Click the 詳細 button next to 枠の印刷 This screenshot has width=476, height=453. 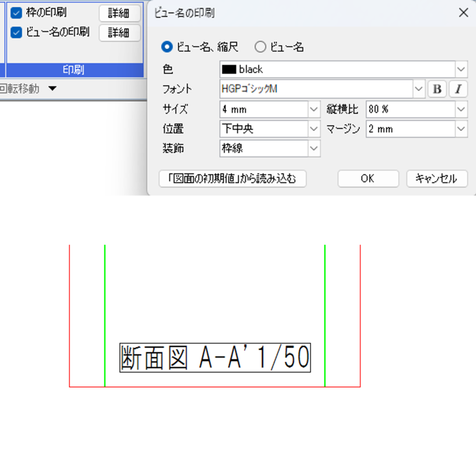click(119, 13)
